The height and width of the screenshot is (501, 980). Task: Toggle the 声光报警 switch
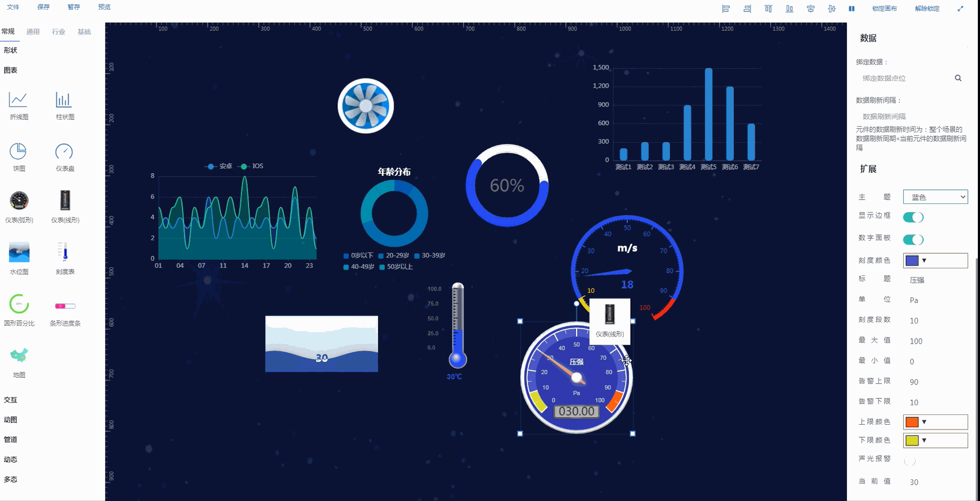click(910, 461)
